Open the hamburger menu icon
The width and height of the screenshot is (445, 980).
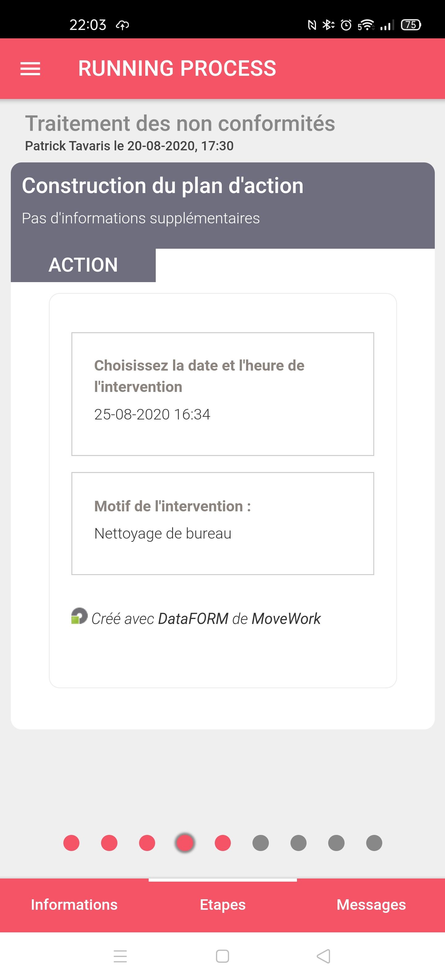[x=30, y=69]
